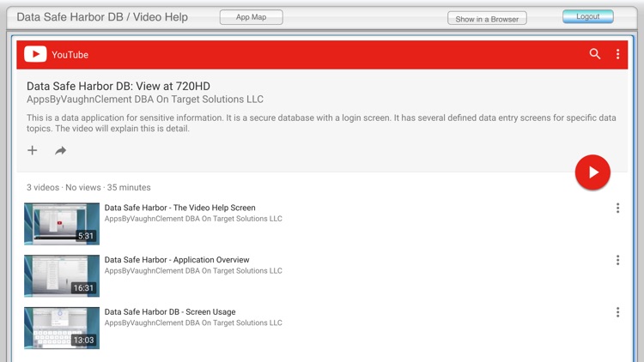Viewport: 644px width, 362px height.
Task: Click the 'Data Safe Harbor DB / Video Help' heading
Action: point(102,17)
